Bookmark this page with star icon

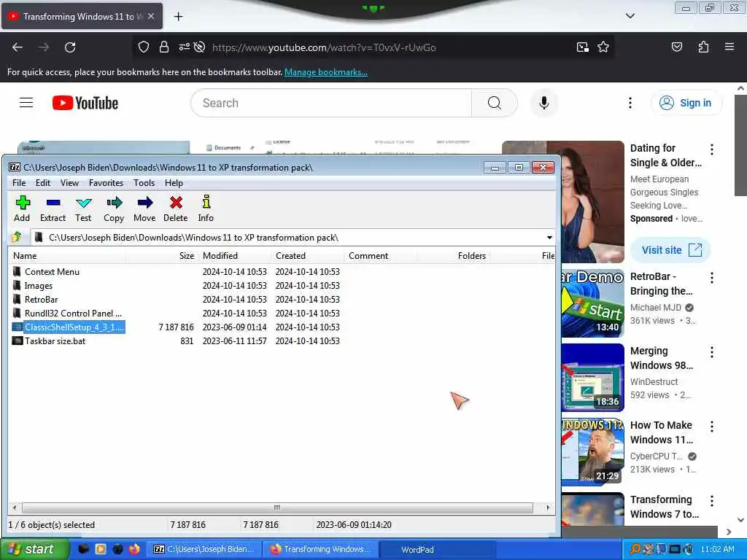click(x=603, y=47)
